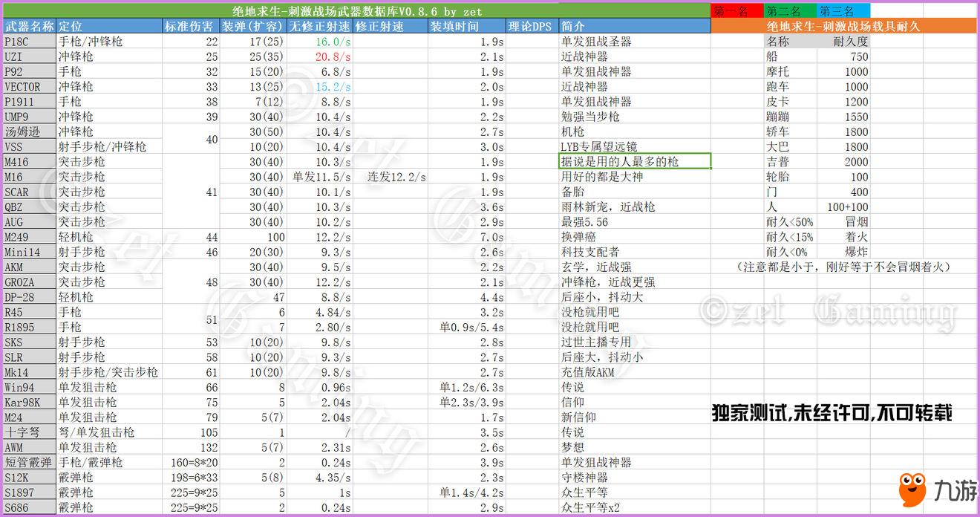
Task: Click the AWM weapon name cell
Action: pos(29,447)
